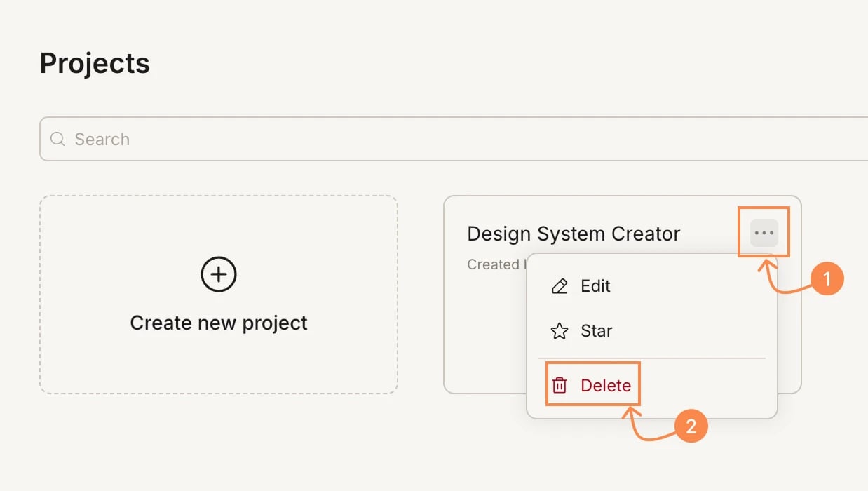Click into the Search projects field
868x491 pixels.
click(454, 139)
